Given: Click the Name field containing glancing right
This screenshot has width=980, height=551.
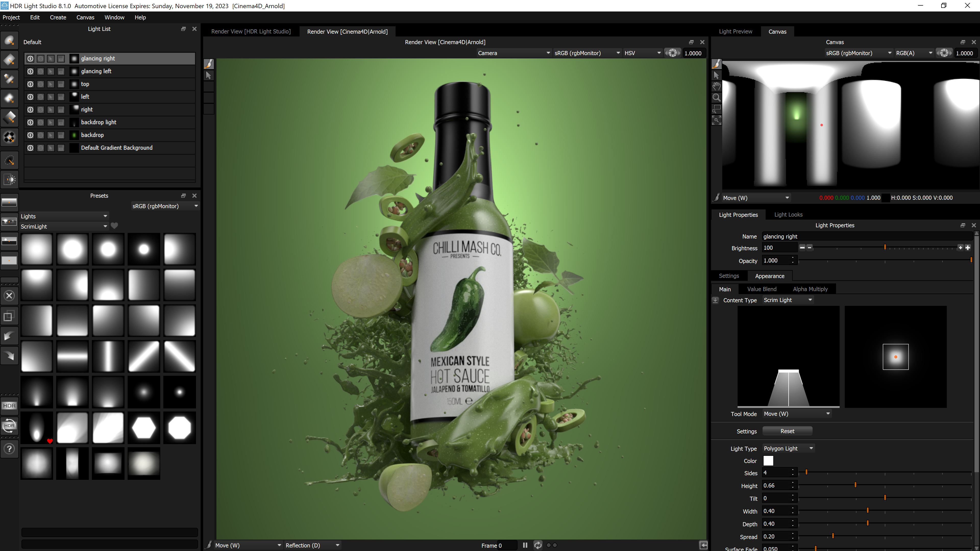Looking at the screenshot, I should [x=867, y=236].
